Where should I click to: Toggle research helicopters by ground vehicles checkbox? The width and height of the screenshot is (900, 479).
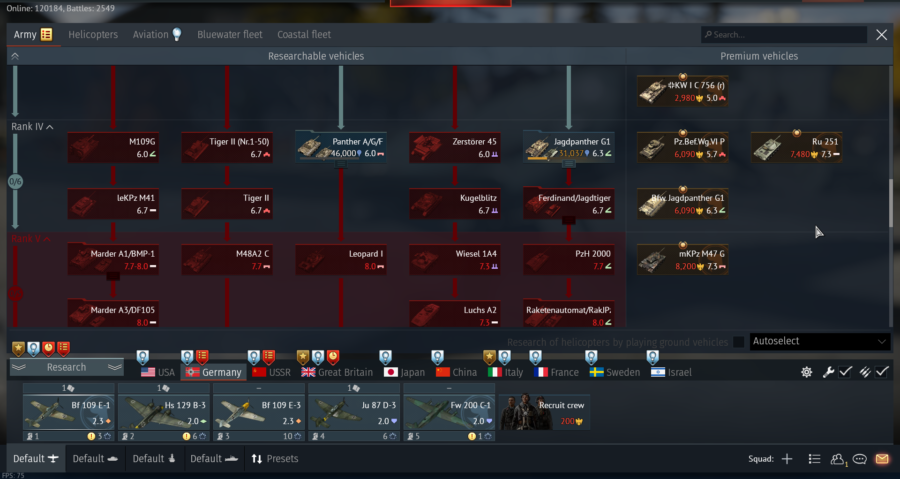click(x=739, y=342)
